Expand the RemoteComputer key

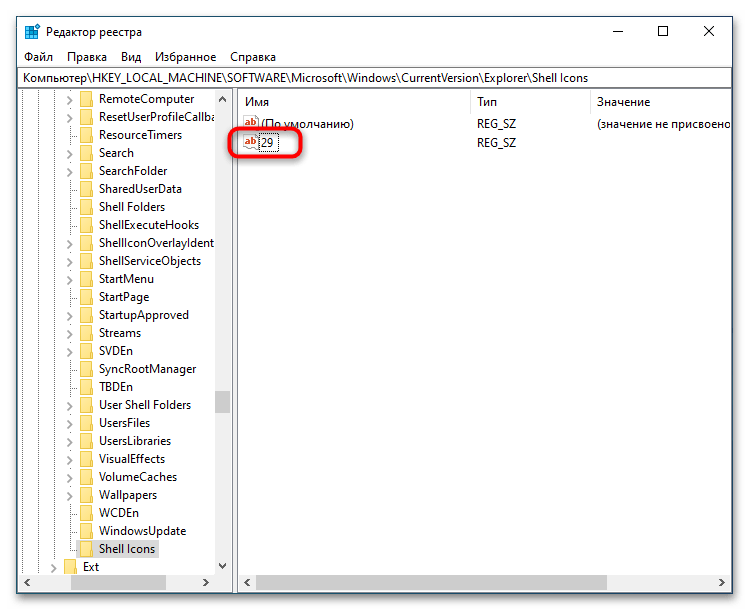70,100
